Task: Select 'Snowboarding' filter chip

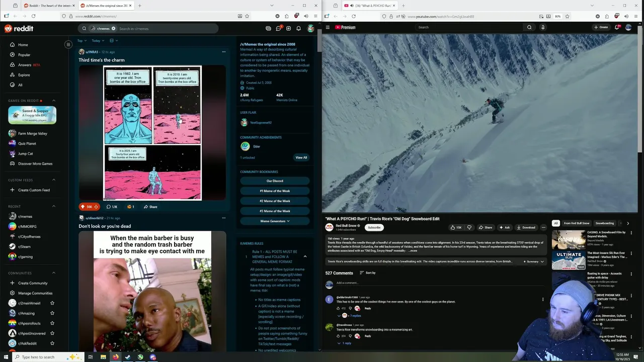Action: click(604, 223)
